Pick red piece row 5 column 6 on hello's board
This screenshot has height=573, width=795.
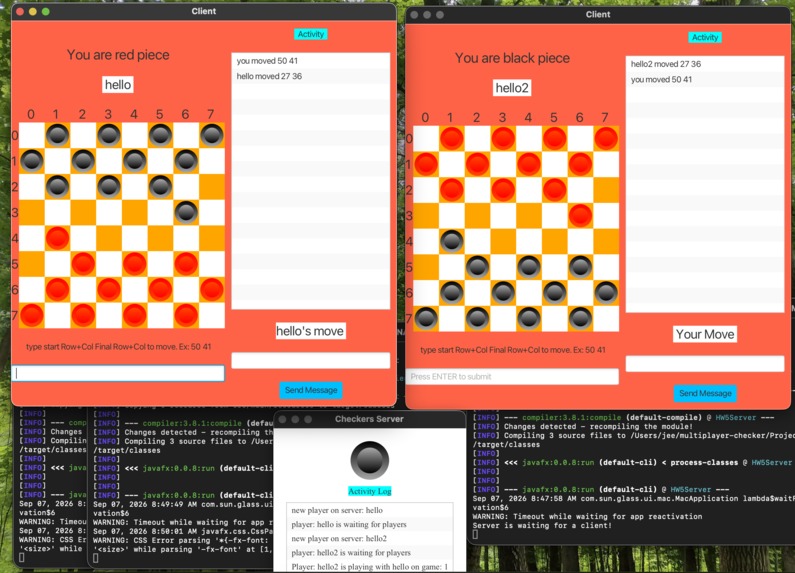click(186, 264)
